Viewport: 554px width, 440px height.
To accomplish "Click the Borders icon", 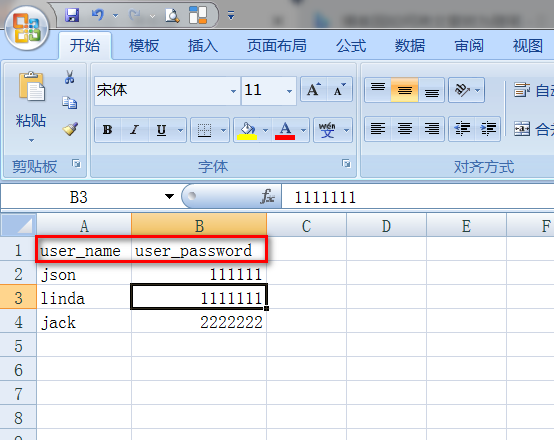I will pyautogui.click(x=204, y=130).
